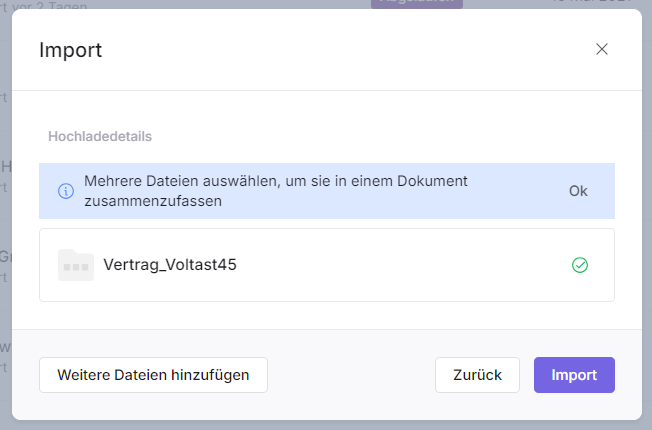This screenshot has width=652, height=430.
Task: Click the dimmed backdrop below the dialog
Action: pyautogui.click(x=326, y=425)
